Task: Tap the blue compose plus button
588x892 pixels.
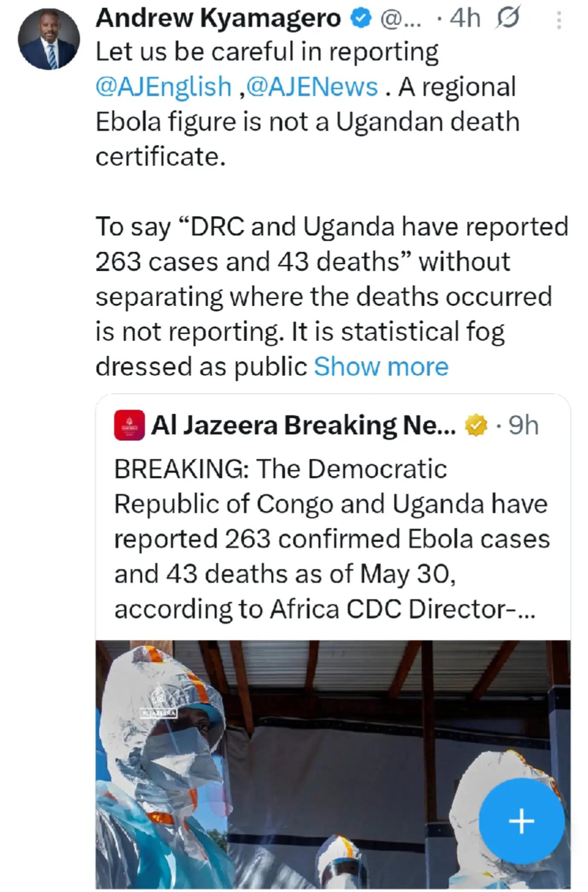Action: click(522, 821)
